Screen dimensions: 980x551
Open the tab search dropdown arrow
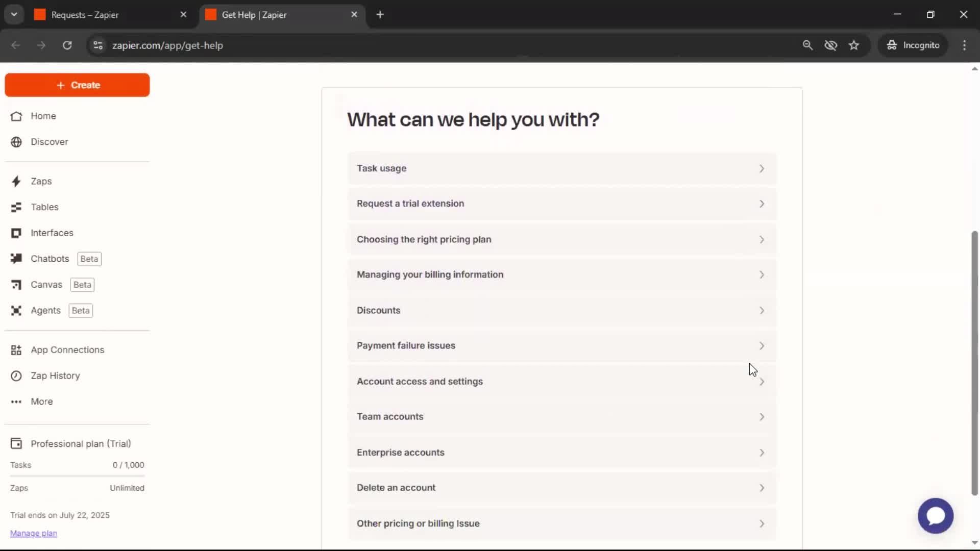click(14, 15)
